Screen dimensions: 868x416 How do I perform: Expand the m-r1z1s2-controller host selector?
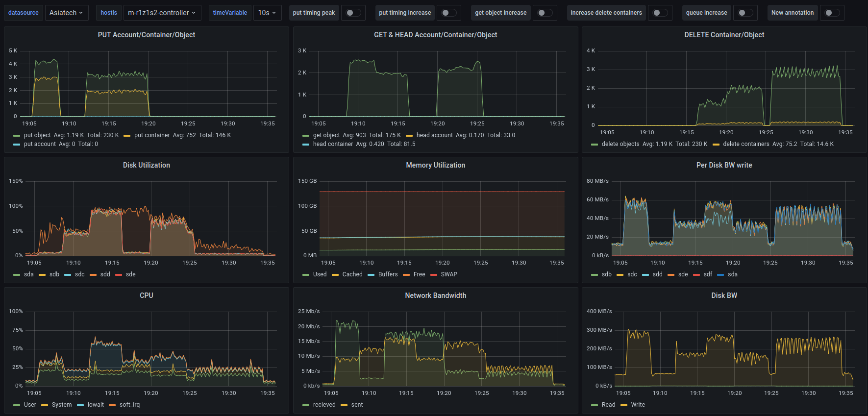tap(161, 13)
